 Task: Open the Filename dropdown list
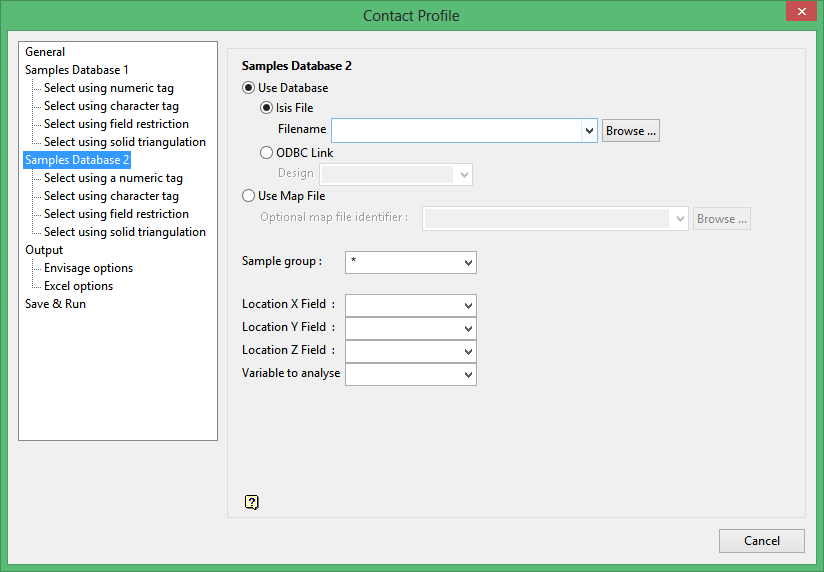pyautogui.click(x=588, y=131)
